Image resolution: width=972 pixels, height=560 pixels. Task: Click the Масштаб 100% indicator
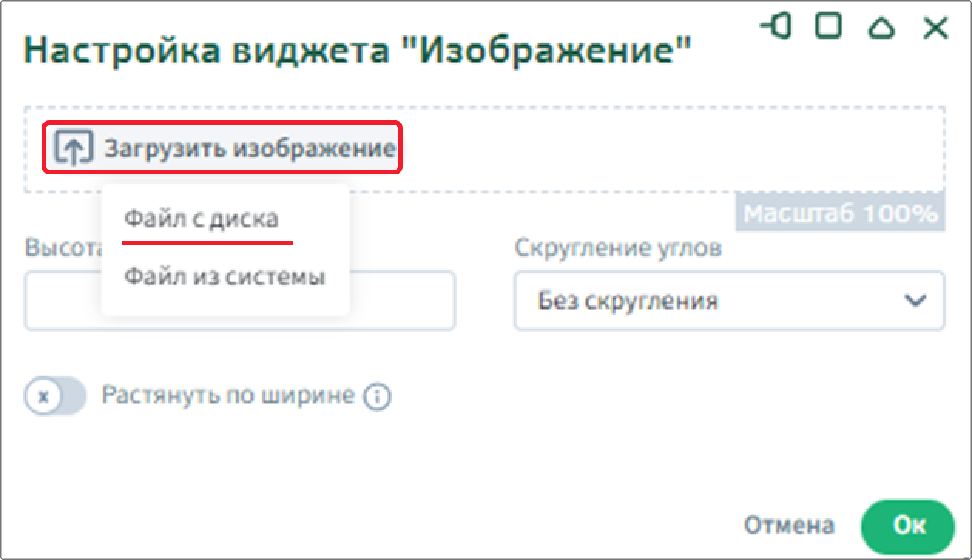[x=840, y=213]
